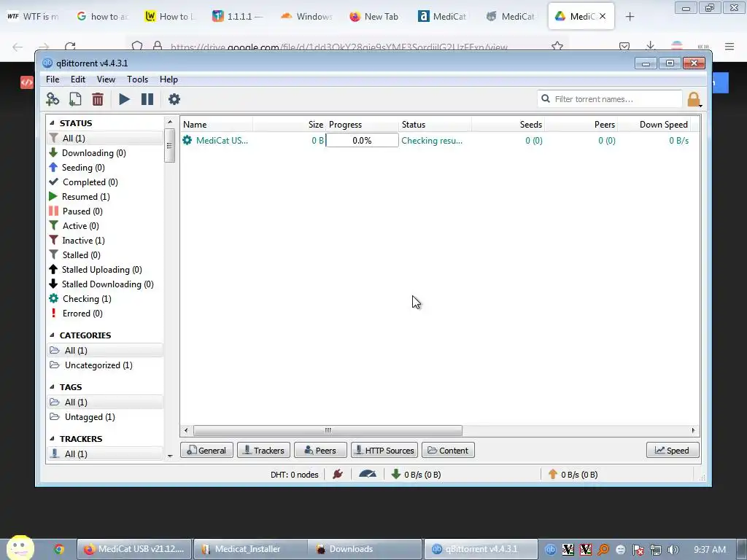Click the orange upload speed status

pos(573,474)
